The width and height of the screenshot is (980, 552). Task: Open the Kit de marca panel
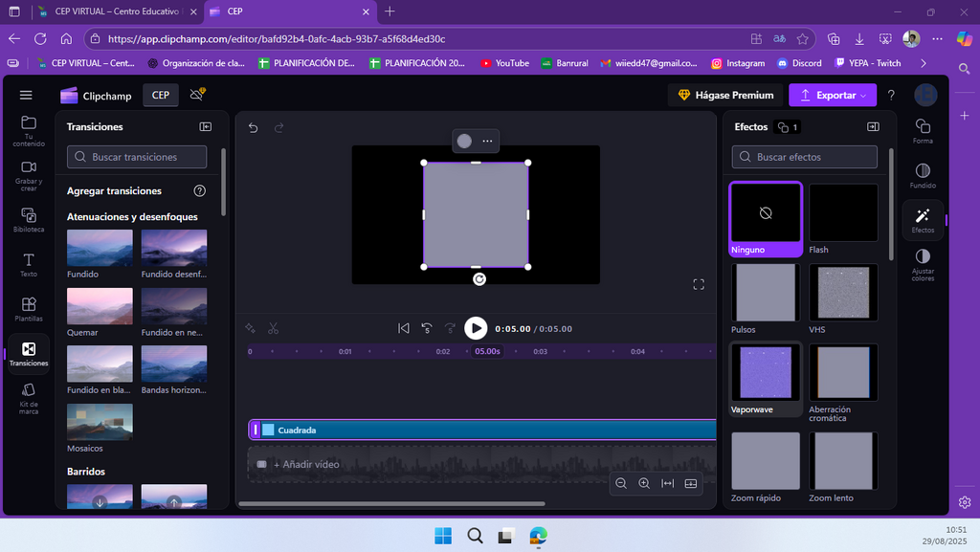(29, 398)
